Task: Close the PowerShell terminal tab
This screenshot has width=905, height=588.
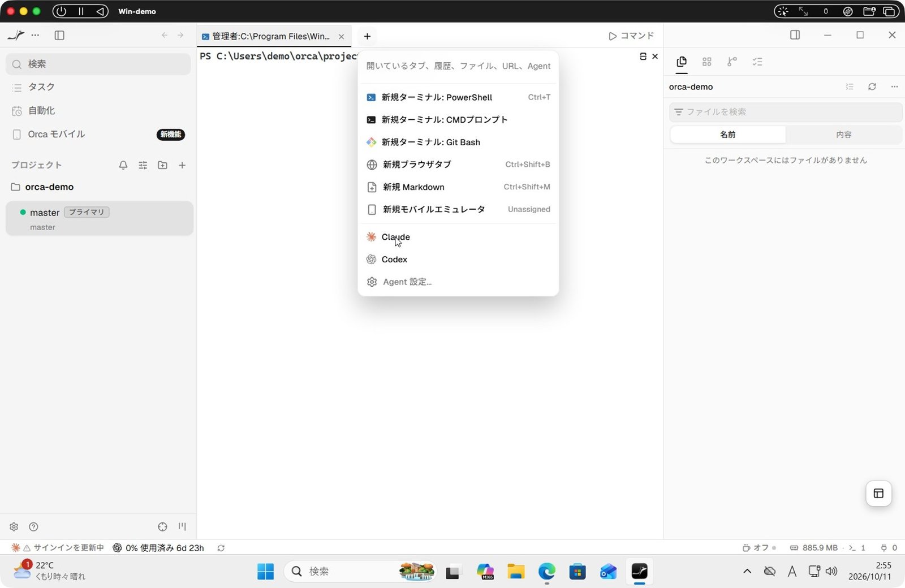Action: tap(341, 36)
